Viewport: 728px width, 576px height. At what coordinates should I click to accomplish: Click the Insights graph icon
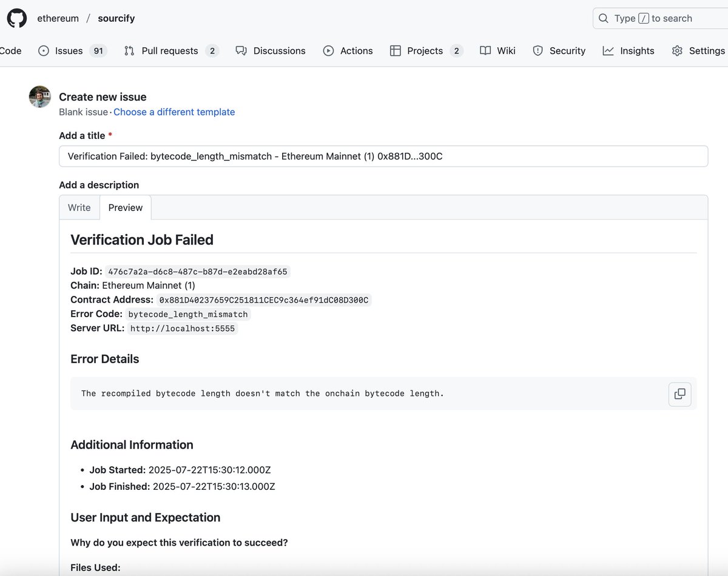[608, 51]
